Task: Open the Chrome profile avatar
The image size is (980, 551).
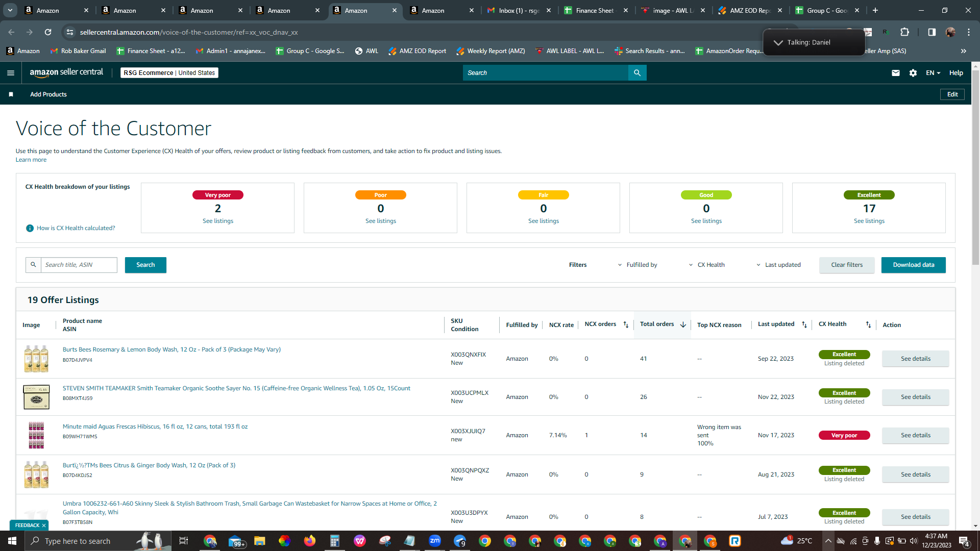Action: point(950,32)
